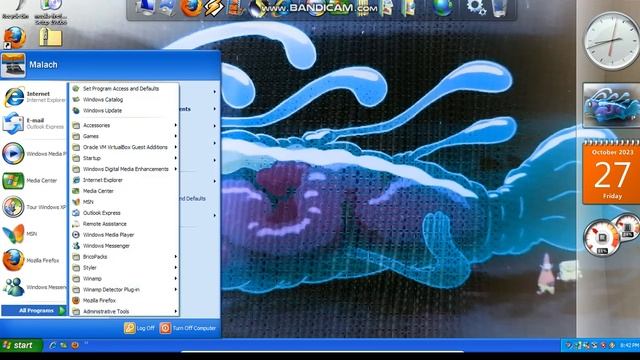640x360 pixels.
Task: Expand the Startup folder
Action: point(124,158)
